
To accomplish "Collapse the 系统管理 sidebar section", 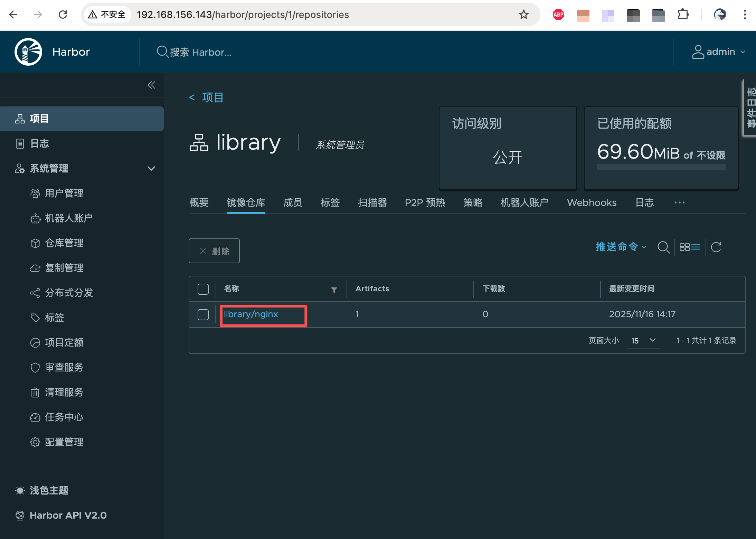I will point(151,169).
